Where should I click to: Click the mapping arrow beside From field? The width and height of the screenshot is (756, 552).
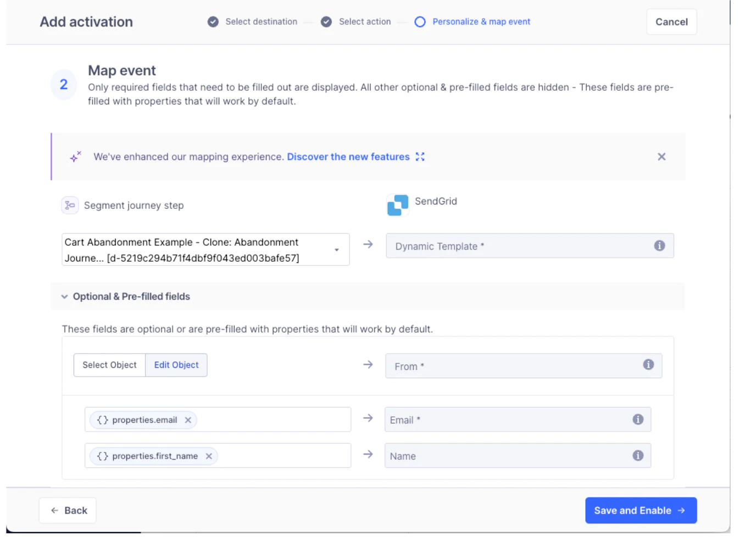(x=368, y=365)
